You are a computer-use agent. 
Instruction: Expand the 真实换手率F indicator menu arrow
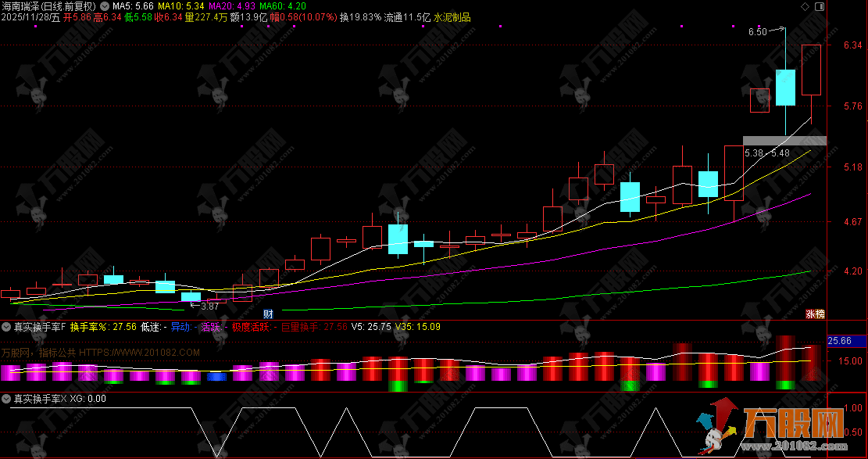6,327
